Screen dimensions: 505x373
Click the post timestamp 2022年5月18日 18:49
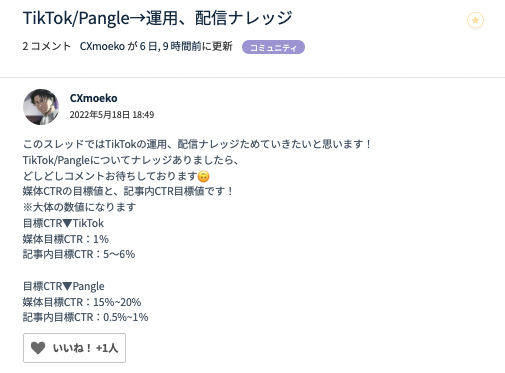pyautogui.click(x=112, y=115)
